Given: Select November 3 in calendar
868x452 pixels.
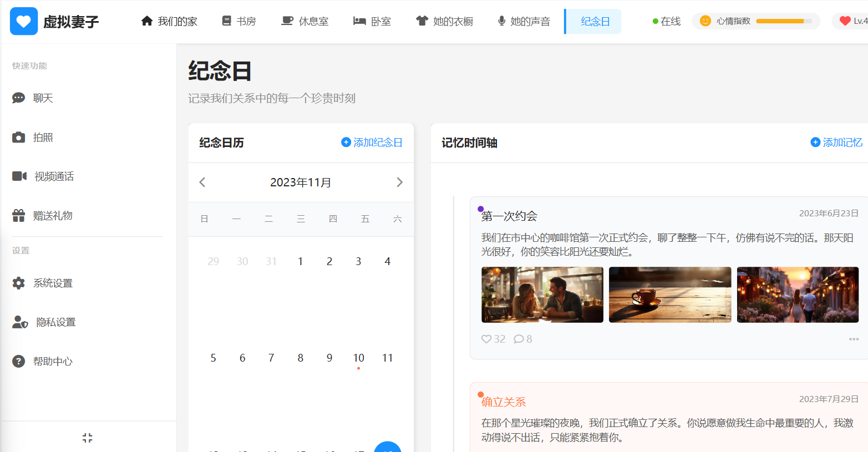Looking at the screenshot, I should coord(358,261).
